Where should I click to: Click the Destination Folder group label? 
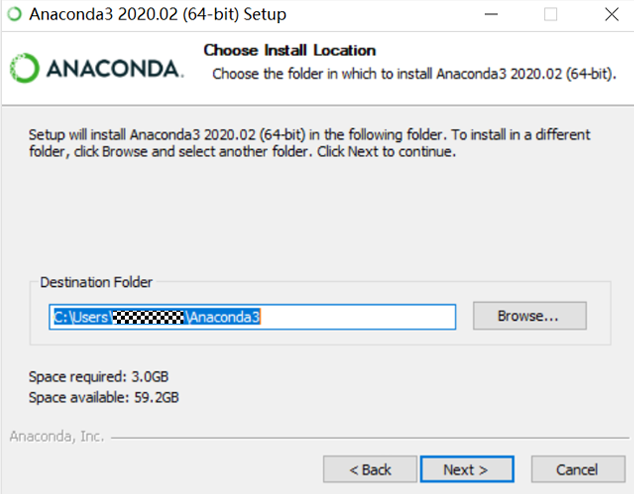pyautogui.click(x=96, y=283)
